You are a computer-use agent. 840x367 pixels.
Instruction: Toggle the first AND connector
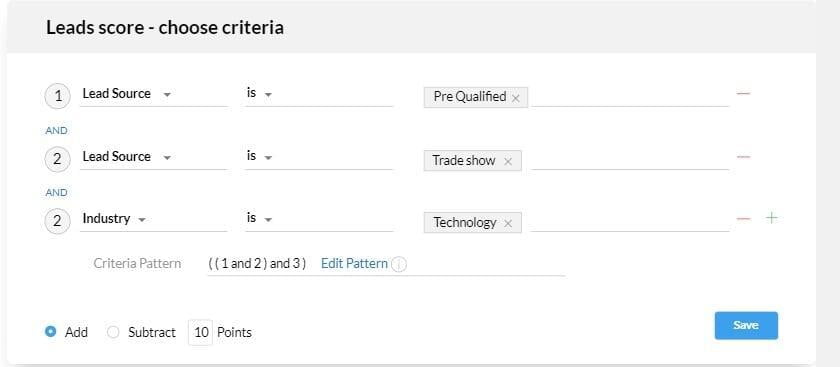[56, 131]
